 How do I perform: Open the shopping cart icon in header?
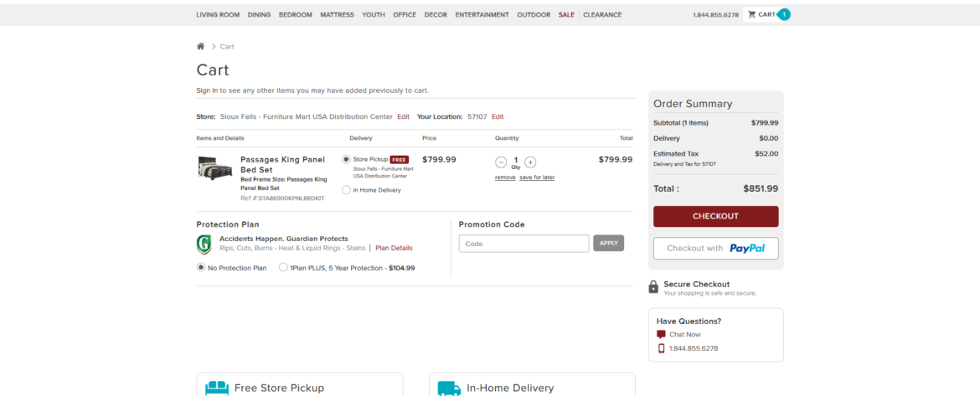(752, 14)
